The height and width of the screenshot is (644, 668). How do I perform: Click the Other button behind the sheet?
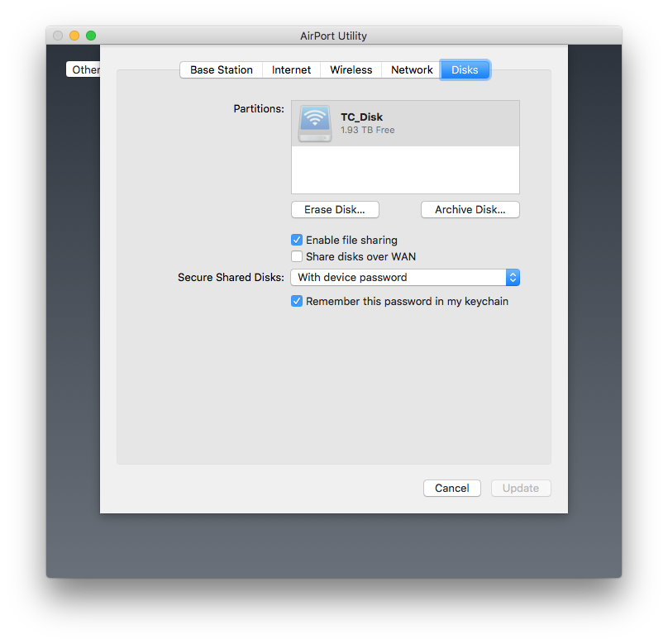[83, 69]
